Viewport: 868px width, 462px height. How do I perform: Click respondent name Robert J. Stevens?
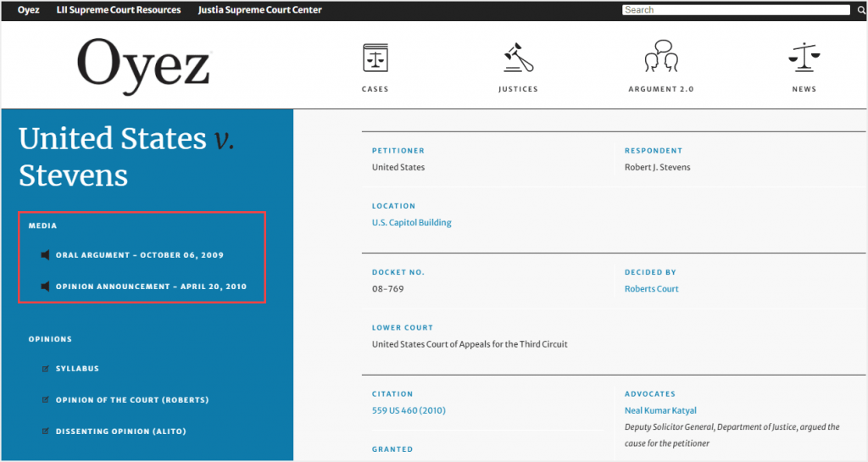(658, 167)
